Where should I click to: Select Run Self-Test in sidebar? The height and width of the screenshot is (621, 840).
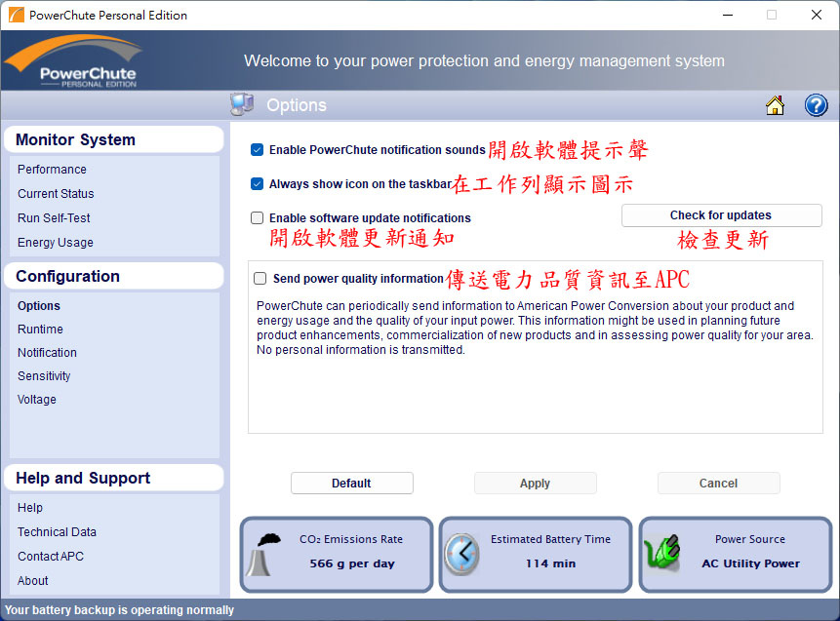click(54, 217)
